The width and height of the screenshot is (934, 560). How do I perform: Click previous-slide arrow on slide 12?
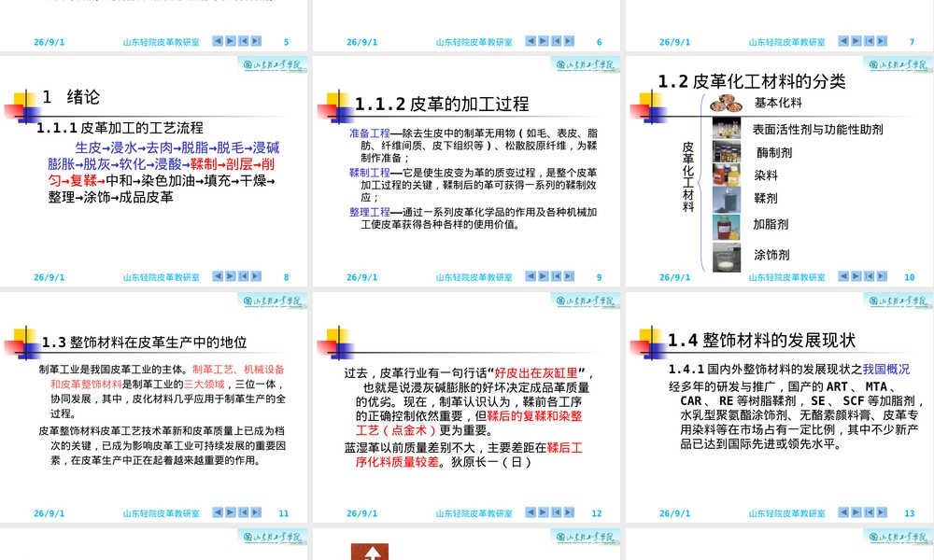click(531, 511)
